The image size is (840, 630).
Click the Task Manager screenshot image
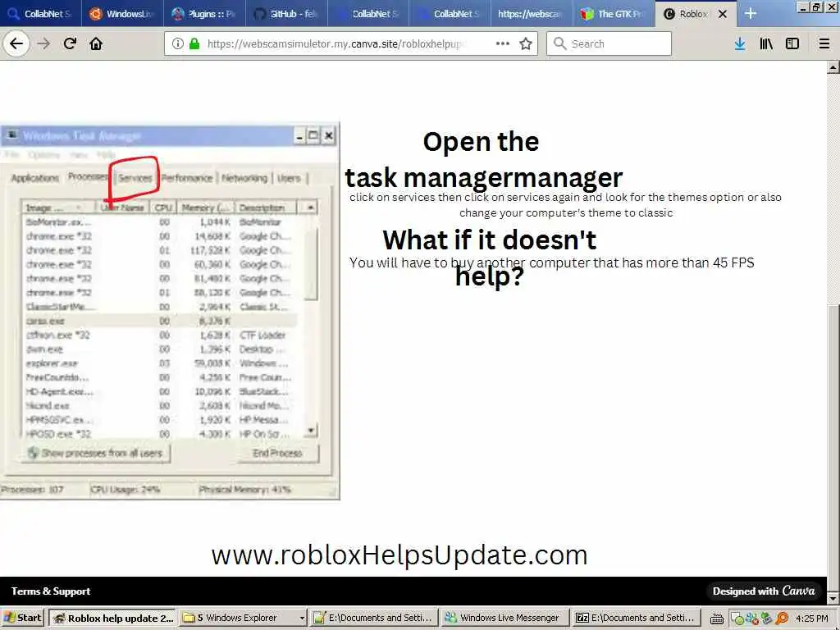pyautogui.click(x=170, y=311)
